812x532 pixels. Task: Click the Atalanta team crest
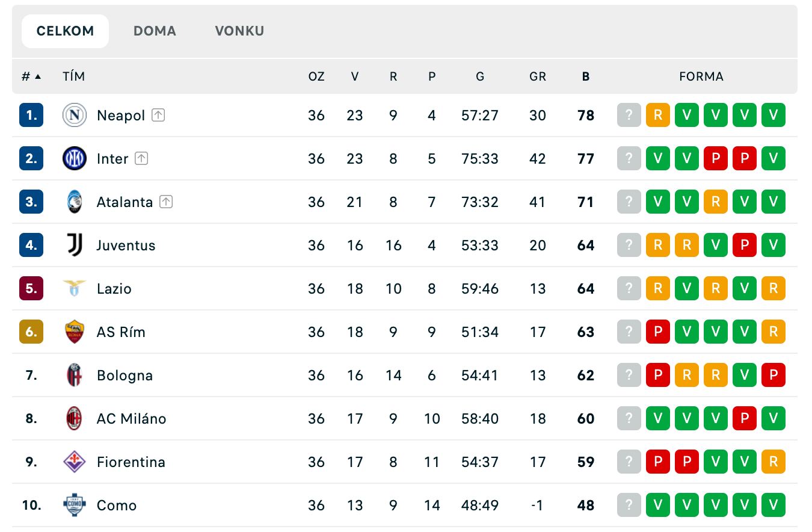click(x=75, y=202)
